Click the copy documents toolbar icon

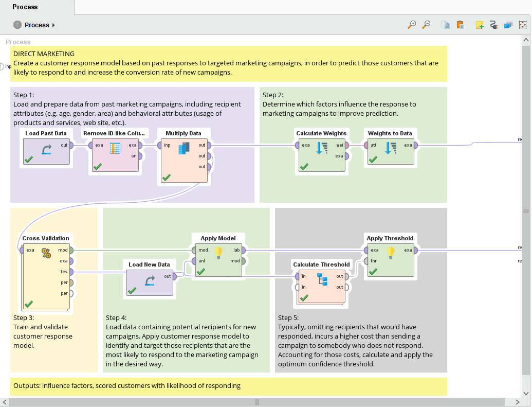point(446,25)
